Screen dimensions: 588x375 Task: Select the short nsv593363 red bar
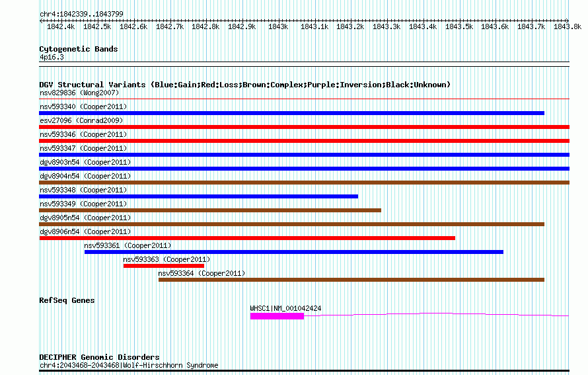tap(164, 266)
